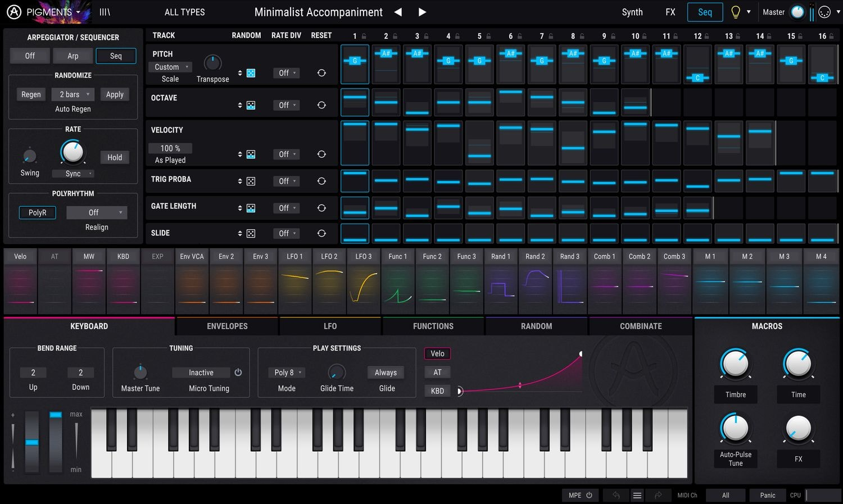
Task: Open preset browser library icon
Action: pos(105,12)
